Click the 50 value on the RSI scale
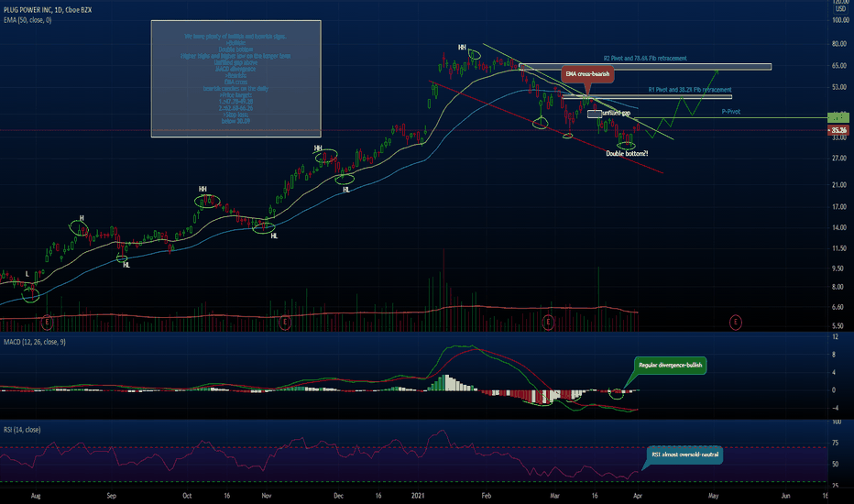854x504 pixels. (x=836, y=465)
